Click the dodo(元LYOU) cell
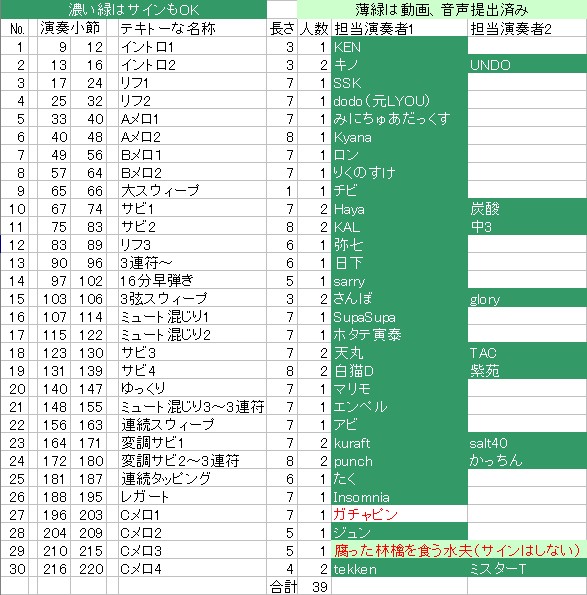The height and width of the screenshot is (595, 587). 399,100
